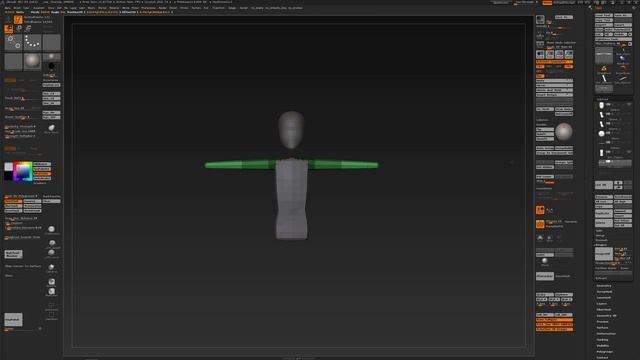
Task: Expand the Split subtool section
Action: coord(599,231)
